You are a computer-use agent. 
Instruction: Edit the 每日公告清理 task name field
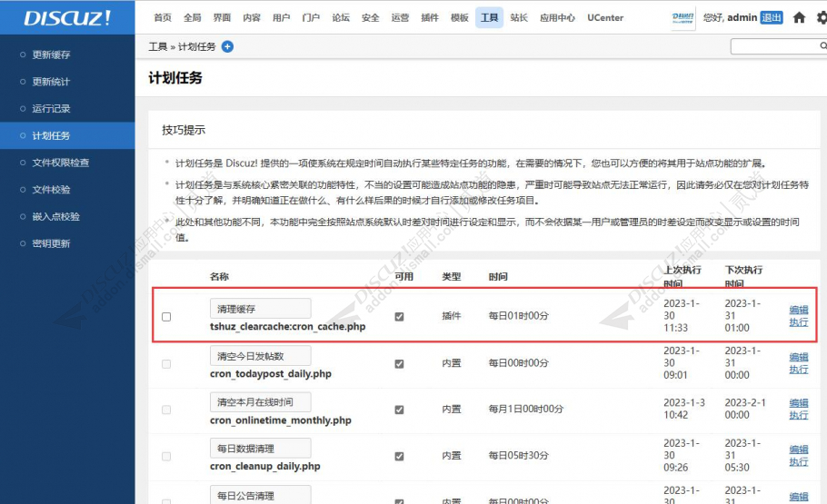click(x=260, y=495)
